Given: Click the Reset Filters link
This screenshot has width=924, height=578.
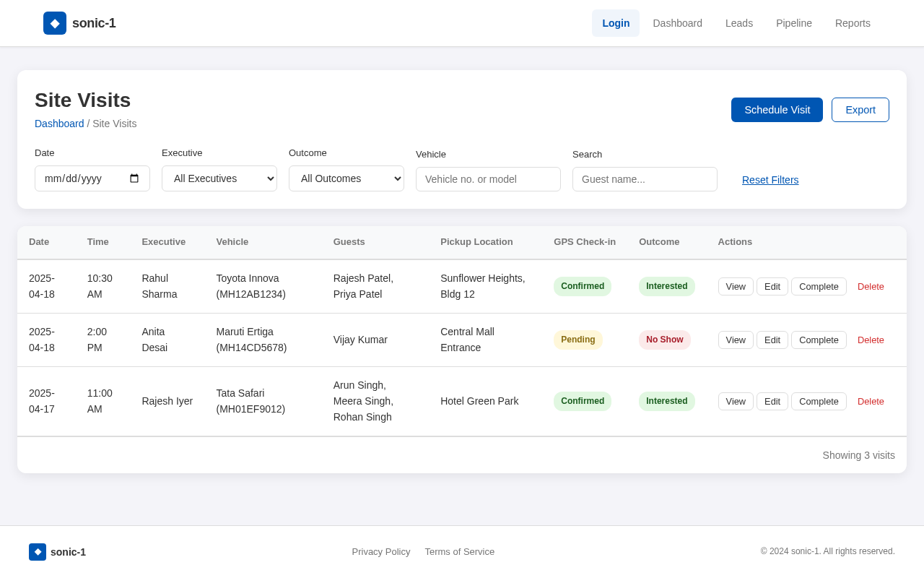Looking at the screenshot, I should coord(770,180).
